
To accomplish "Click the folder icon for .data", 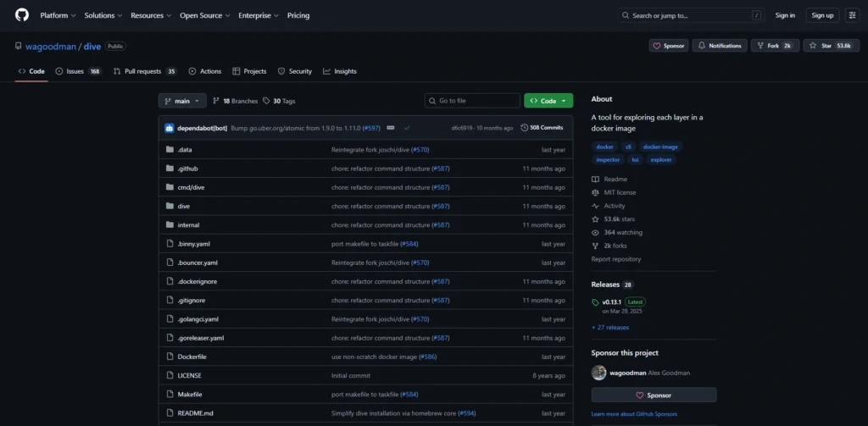I will (x=170, y=149).
